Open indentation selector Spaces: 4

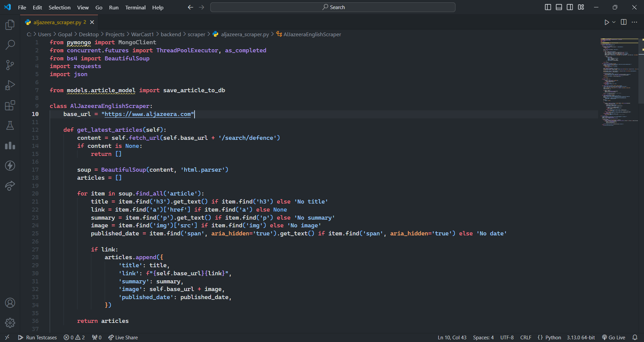pyautogui.click(x=483, y=337)
